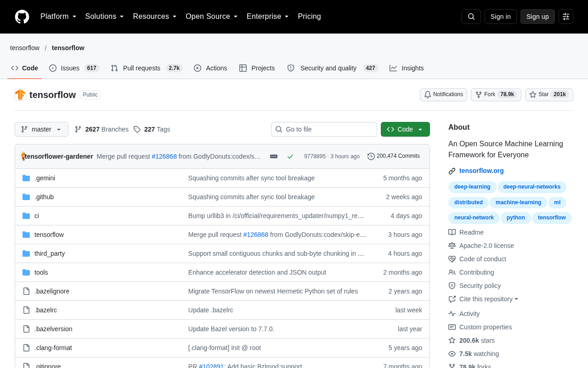Select the deep-learning topic tag
Viewport: 588px width, 368px height.
coord(472,187)
